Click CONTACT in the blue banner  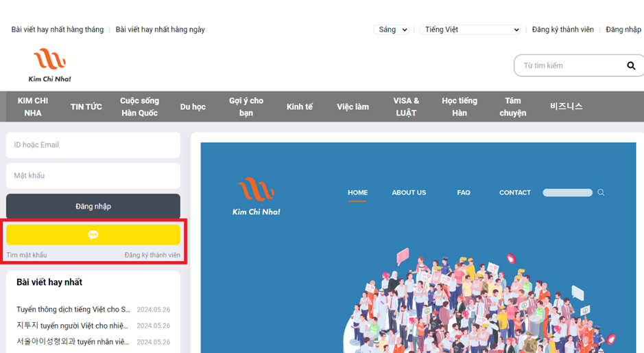(515, 192)
